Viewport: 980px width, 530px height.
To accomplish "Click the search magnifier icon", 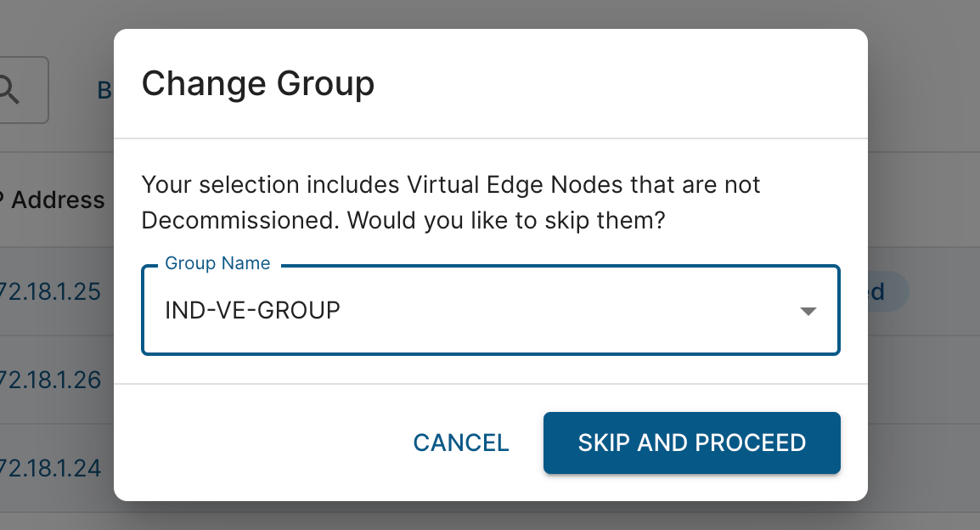I will pyautogui.click(x=8, y=89).
